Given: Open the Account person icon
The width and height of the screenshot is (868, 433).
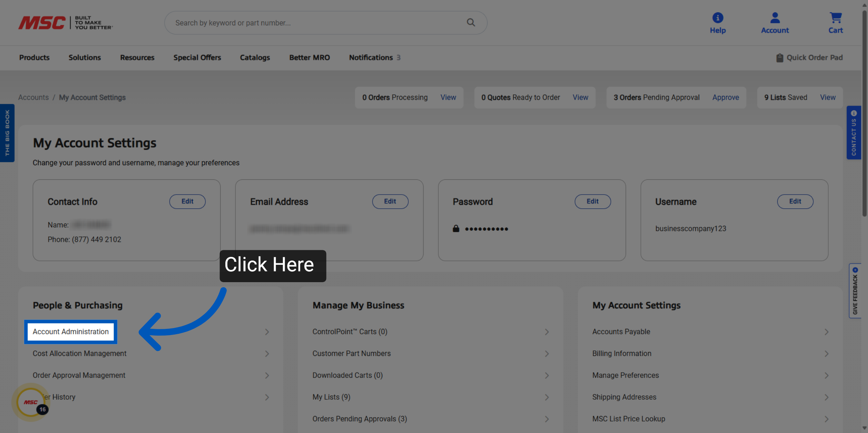Looking at the screenshot, I should pos(775,18).
